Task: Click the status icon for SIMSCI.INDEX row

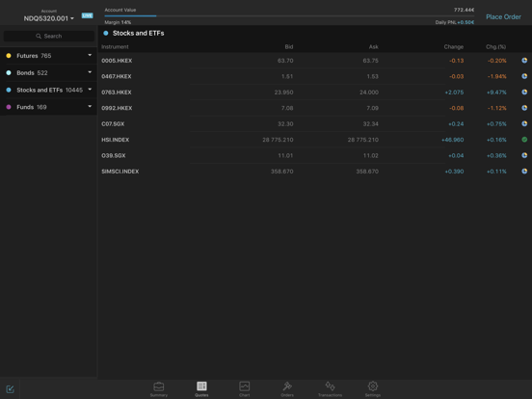Action: pyautogui.click(x=524, y=171)
